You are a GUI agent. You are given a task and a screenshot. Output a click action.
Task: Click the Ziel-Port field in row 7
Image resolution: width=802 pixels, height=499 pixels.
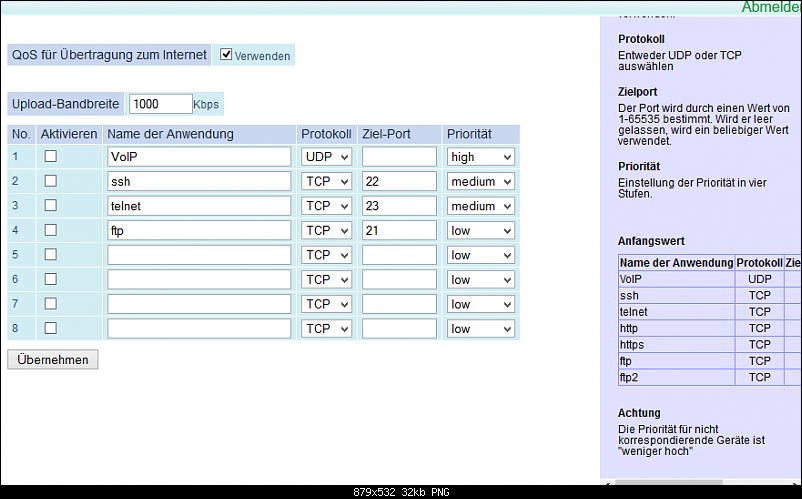click(399, 304)
